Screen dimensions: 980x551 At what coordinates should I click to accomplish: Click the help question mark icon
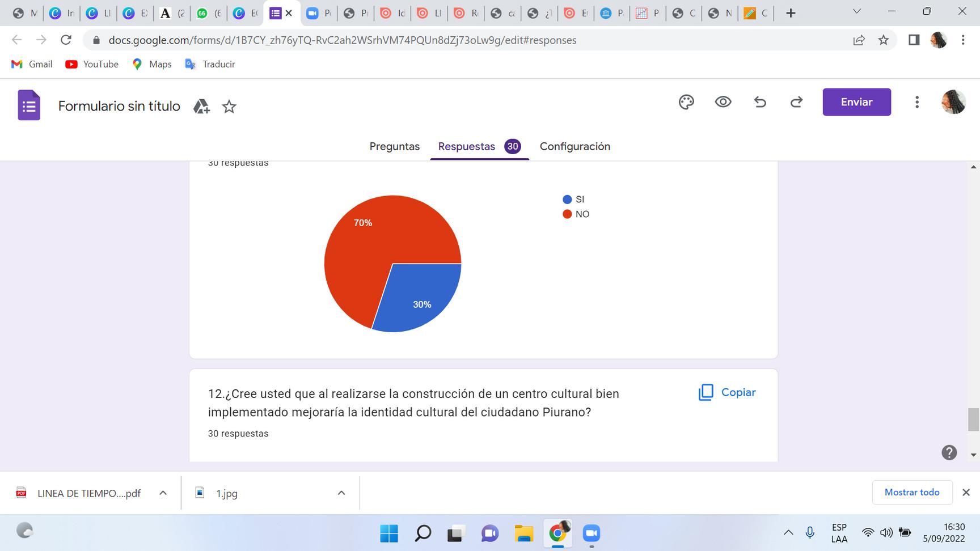[949, 452]
